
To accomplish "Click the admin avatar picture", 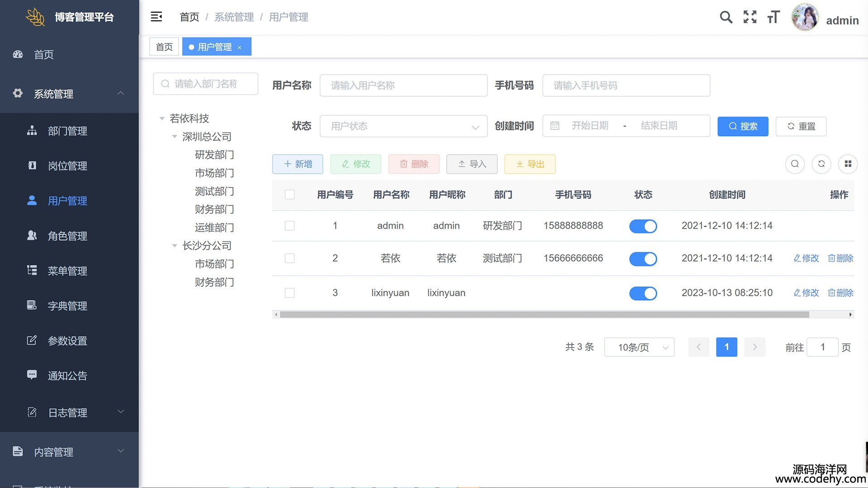I will (x=804, y=18).
